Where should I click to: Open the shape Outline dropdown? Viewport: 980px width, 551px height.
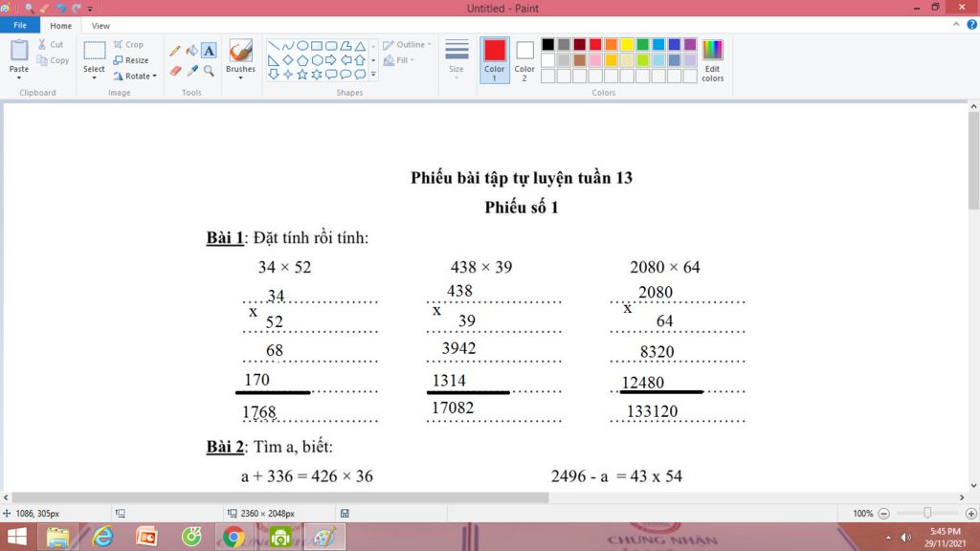tap(407, 44)
